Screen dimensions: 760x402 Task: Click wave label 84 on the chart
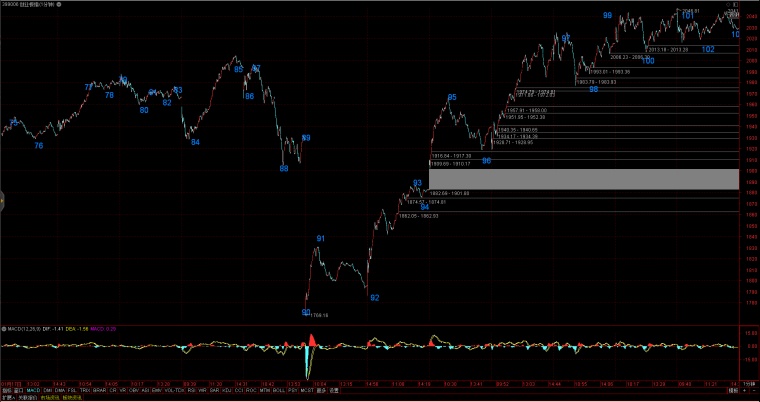pos(195,142)
